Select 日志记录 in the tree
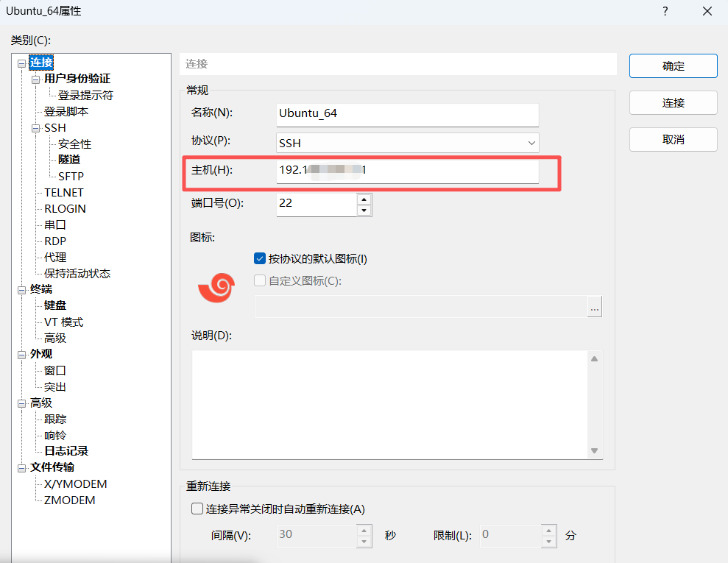This screenshot has width=728, height=563. 66,451
